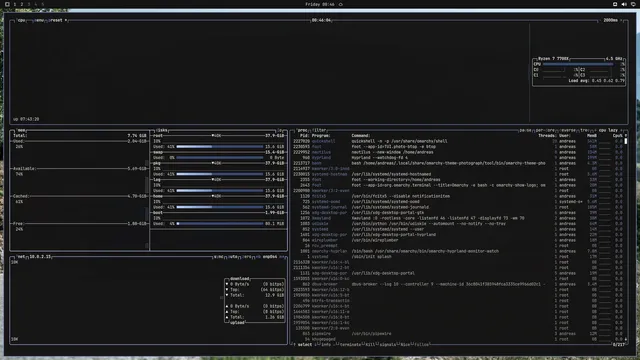The width and height of the screenshot is (640, 360).
Task: Click the Nice process option
Action: [404, 345]
